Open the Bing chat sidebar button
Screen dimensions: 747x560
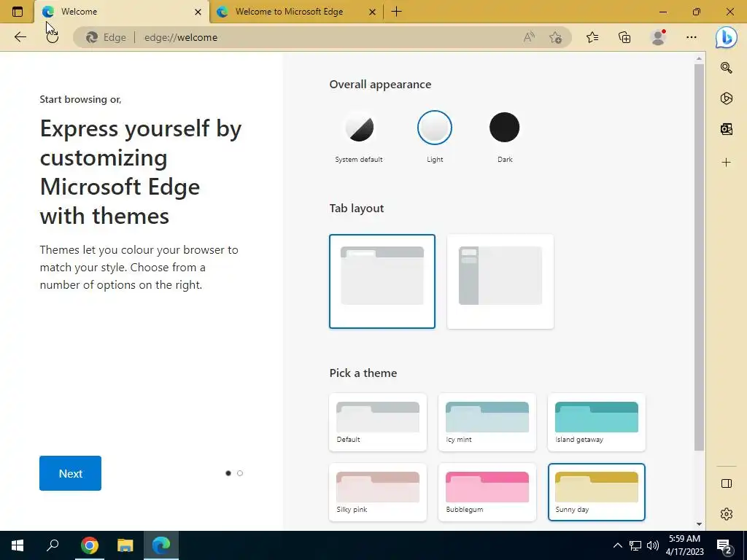(727, 37)
